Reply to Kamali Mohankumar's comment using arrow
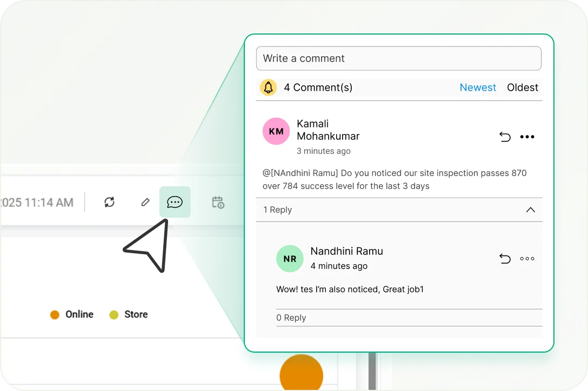Image resolution: width=588 pixels, height=391 pixels. point(505,137)
